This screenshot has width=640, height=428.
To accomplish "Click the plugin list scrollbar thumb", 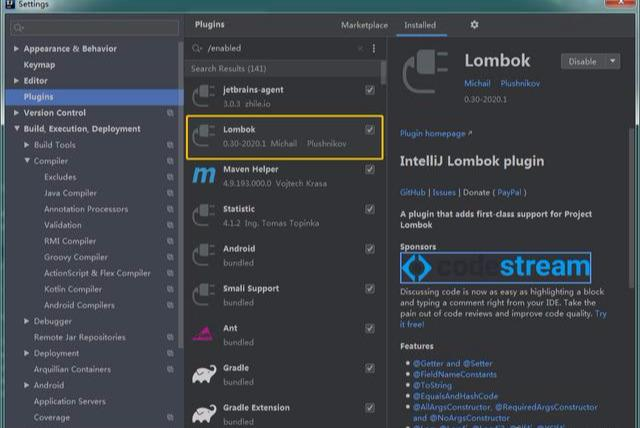I will point(383,72).
